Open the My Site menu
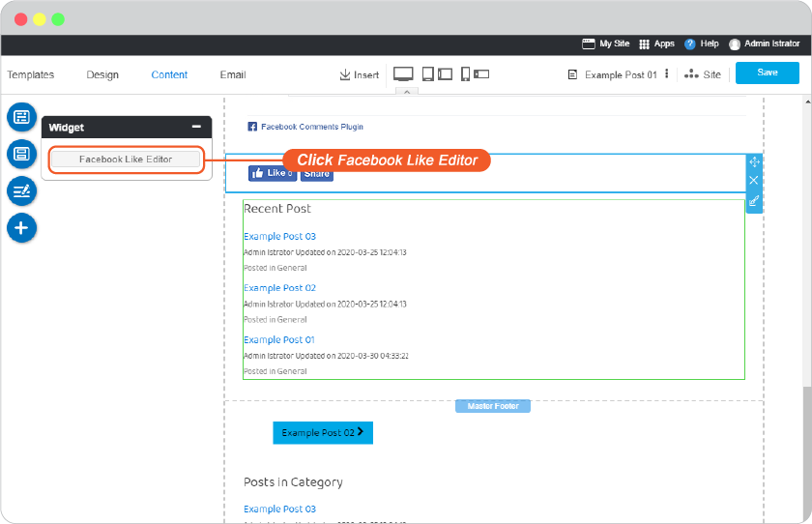This screenshot has width=812, height=524. coord(605,44)
